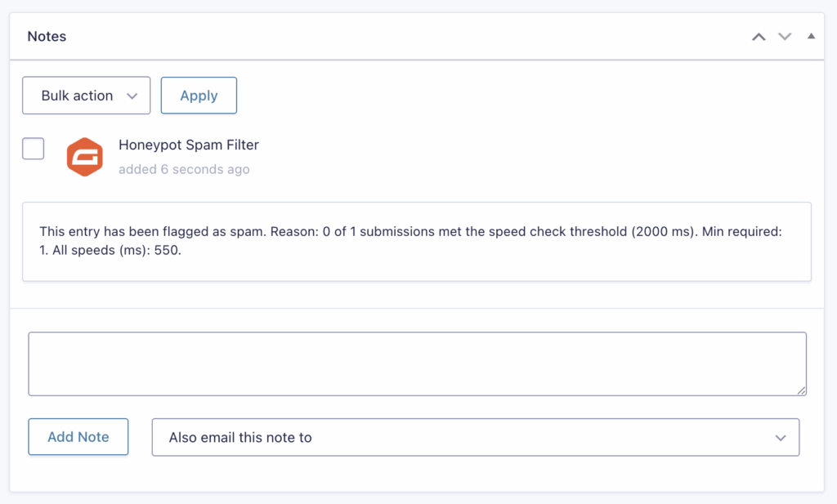Click the move-up chevron in Notes header
The height and width of the screenshot is (504, 837).
tap(758, 36)
